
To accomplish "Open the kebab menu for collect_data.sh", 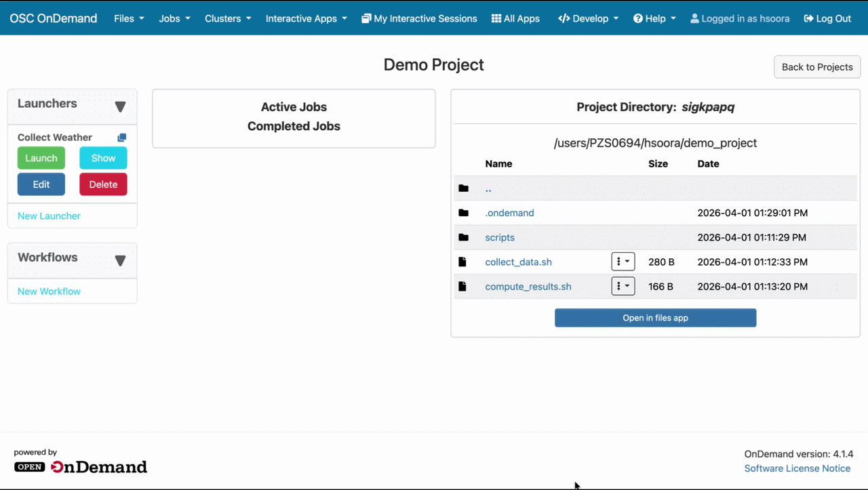I will pos(623,262).
